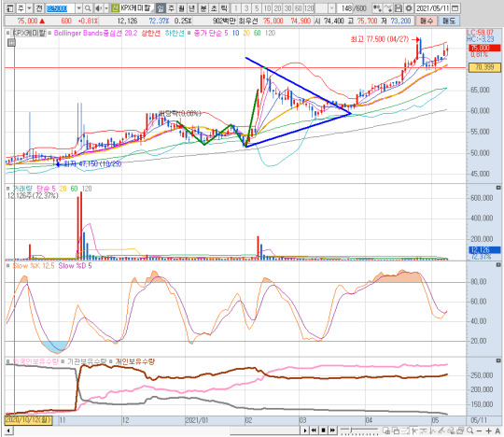Select the 초 (second) period tab
The width and height of the screenshot is (504, 437).
[x=214, y=8]
